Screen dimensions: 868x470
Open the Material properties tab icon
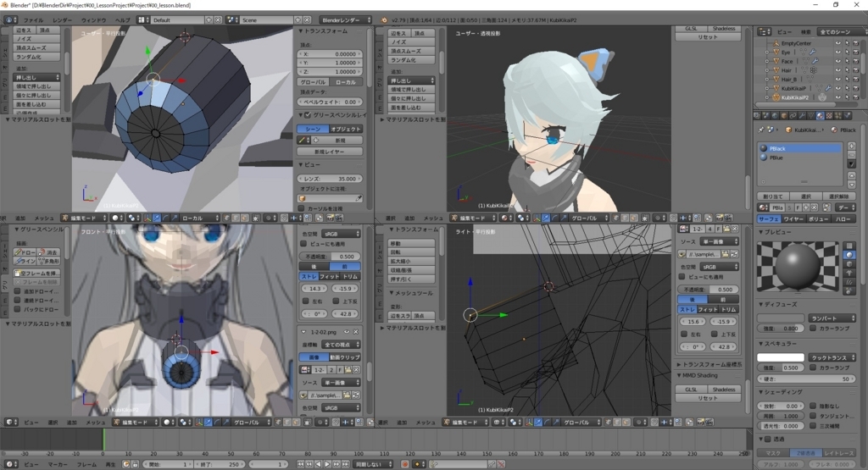tap(820, 115)
